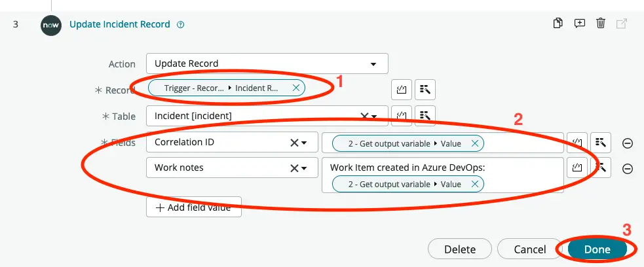This screenshot has height=267, width=644.
Task: Remove the Trigger Record data pill
Action: point(295,88)
